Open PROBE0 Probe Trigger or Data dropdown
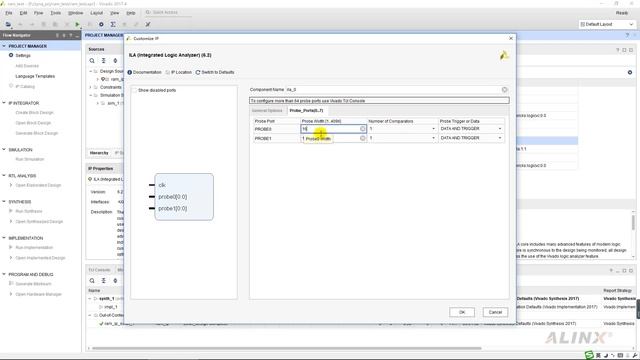This screenshot has width=640, height=360. (x=500, y=129)
